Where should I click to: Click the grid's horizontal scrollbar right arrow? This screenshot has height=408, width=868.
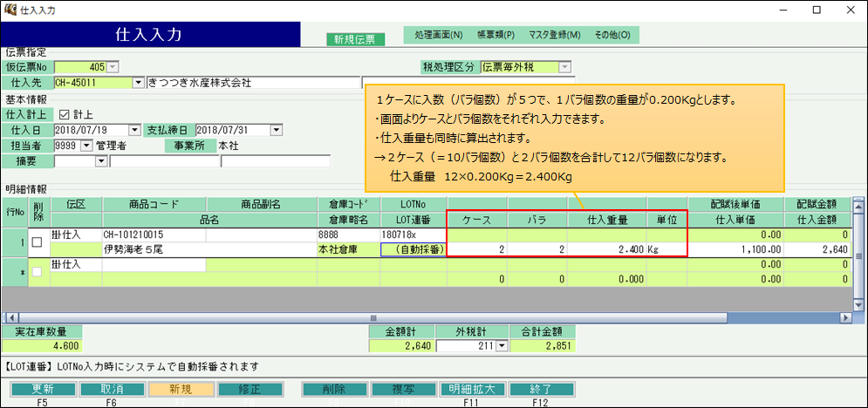pos(844,317)
